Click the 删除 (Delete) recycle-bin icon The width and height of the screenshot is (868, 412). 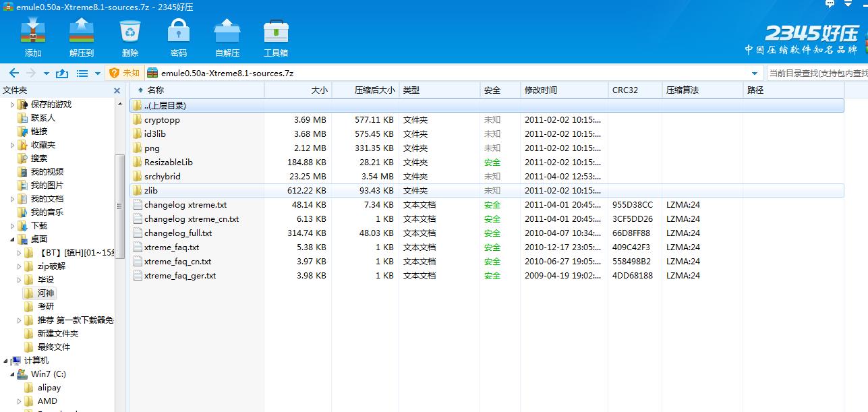point(130,31)
